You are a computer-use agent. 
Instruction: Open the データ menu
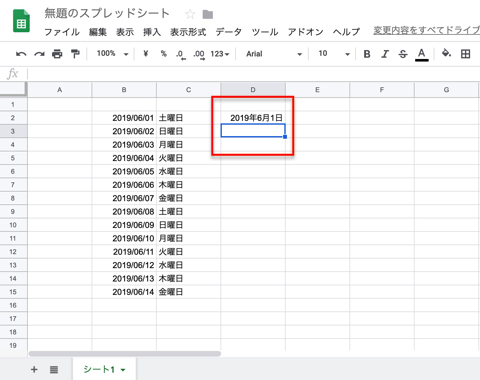(x=229, y=32)
